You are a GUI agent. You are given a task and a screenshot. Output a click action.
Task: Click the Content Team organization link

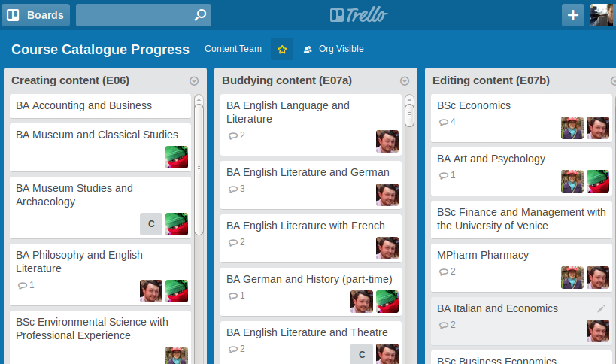coord(233,49)
